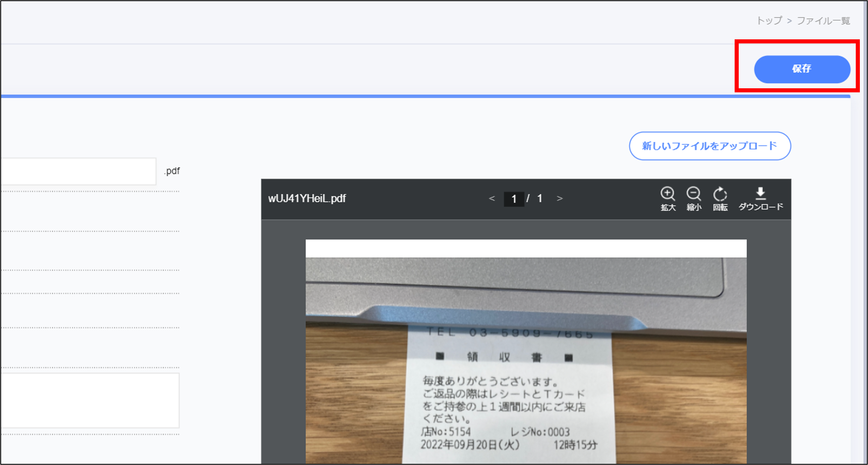Go to next page arrow

pos(560,199)
